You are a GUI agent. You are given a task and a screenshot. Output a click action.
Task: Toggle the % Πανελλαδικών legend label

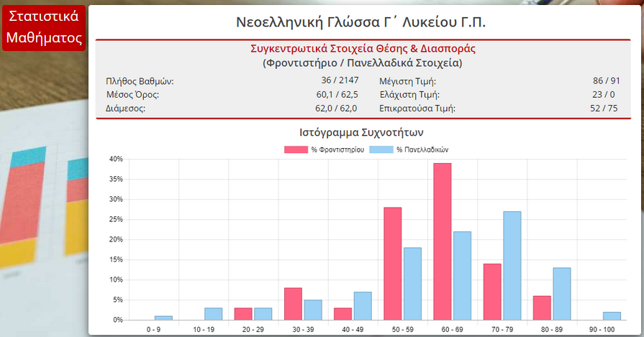422,149
